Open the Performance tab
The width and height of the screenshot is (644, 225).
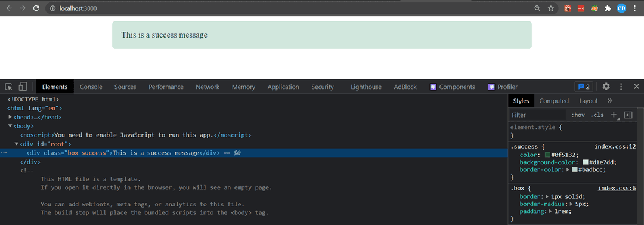pos(166,87)
